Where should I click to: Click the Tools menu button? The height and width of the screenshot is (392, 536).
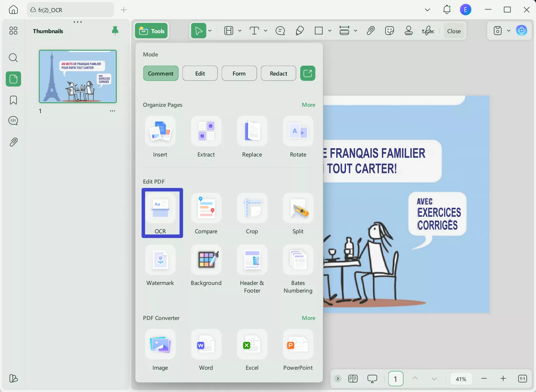pos(152,31)
